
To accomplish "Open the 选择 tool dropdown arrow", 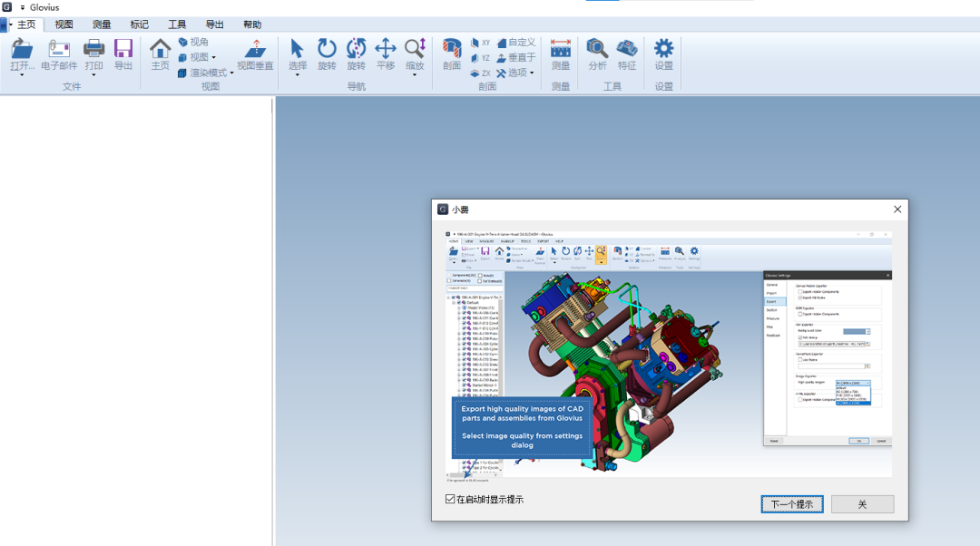I will pos(298,75).
